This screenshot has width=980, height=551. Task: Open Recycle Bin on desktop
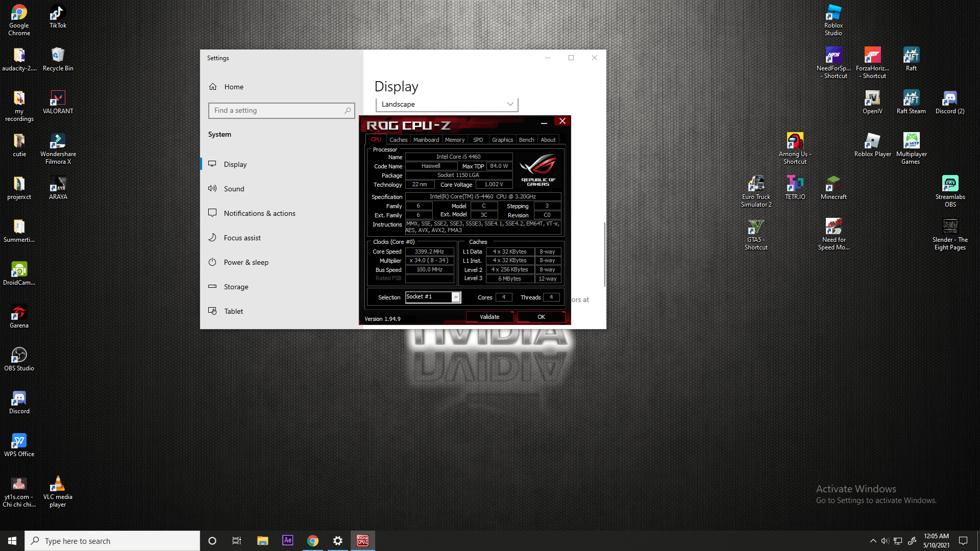(58, 60)
